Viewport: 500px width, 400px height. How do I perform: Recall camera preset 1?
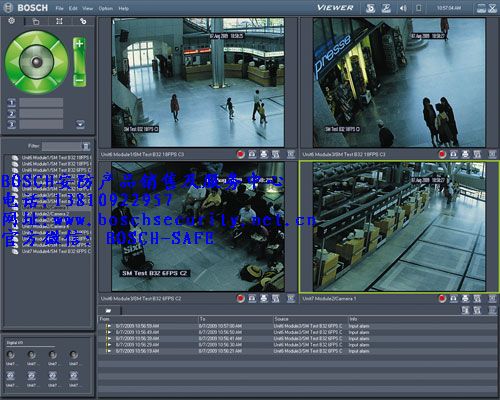coord(12,103)
